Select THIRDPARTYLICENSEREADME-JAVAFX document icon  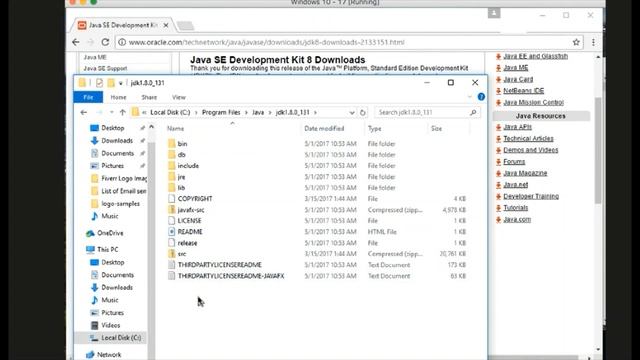tap(172, 276)
